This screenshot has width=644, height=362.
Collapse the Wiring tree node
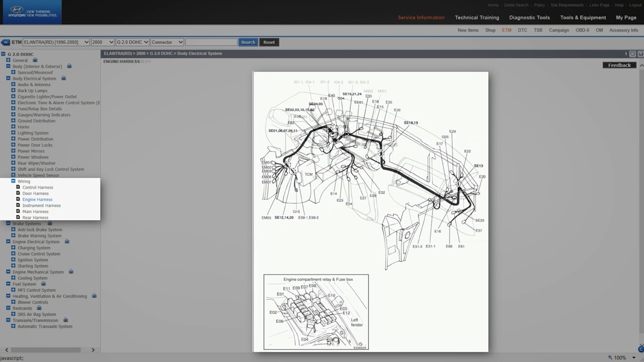(x=14, y=181)
